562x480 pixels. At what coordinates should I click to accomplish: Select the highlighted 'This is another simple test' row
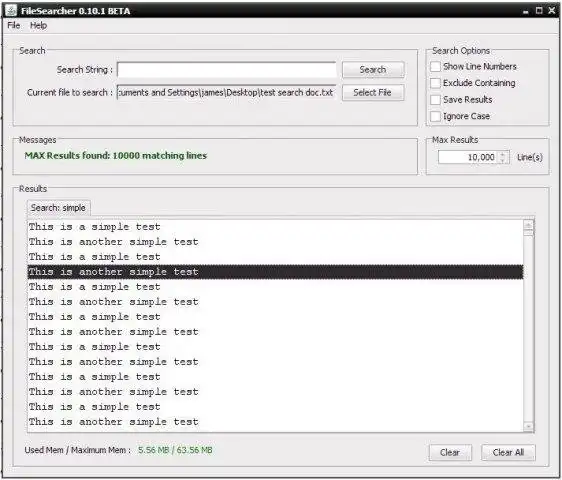click(x=275, y=272)
